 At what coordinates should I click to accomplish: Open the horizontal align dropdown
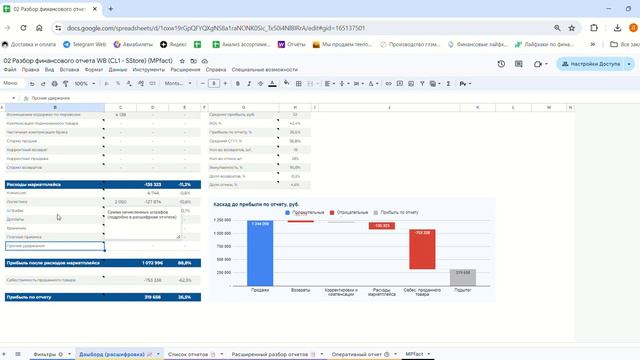pyautogui.click(x=329, y=84)
